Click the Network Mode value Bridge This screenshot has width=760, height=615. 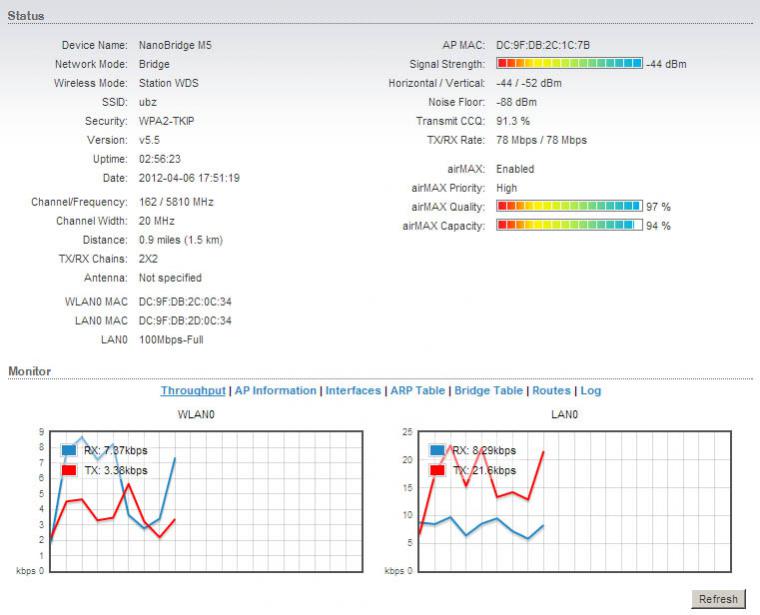coord(154,64)
